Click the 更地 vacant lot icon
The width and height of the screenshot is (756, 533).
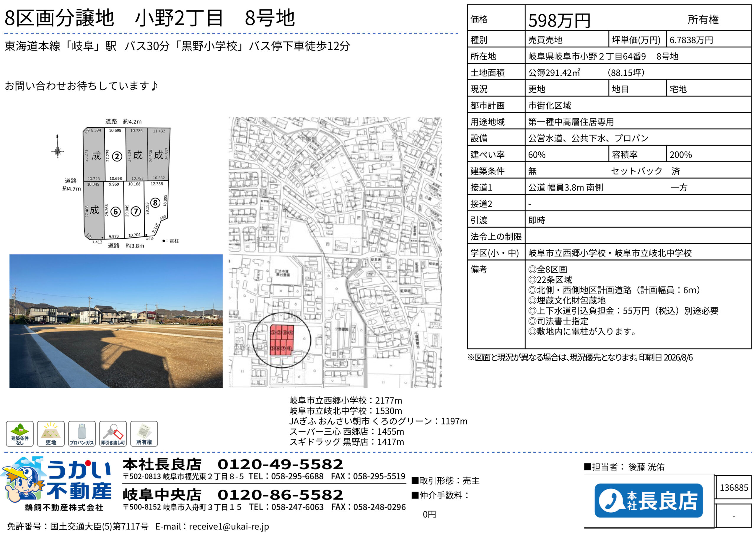pyautogui.click(x=51, y=434)
